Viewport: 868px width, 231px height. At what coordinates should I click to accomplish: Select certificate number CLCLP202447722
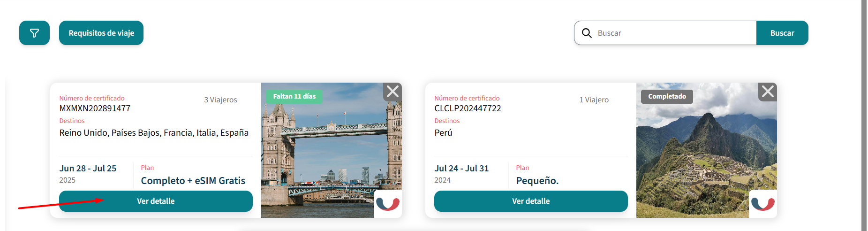click(468, 108)
